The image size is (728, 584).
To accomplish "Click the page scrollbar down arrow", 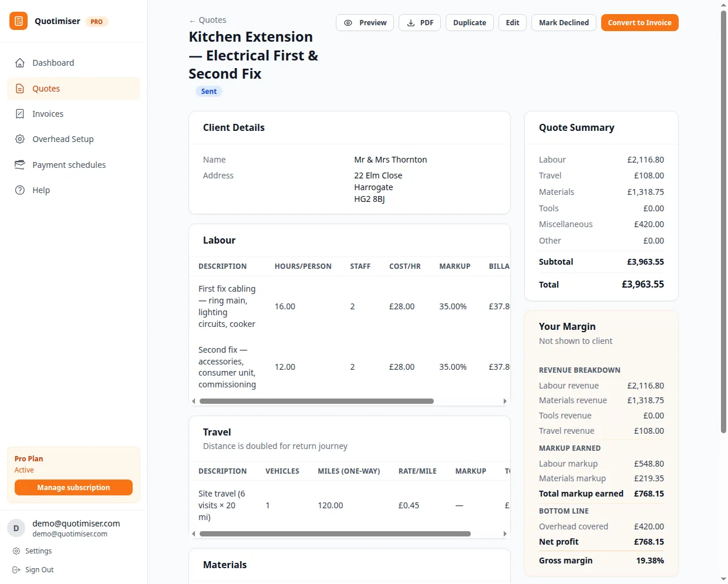I will 723,579.
